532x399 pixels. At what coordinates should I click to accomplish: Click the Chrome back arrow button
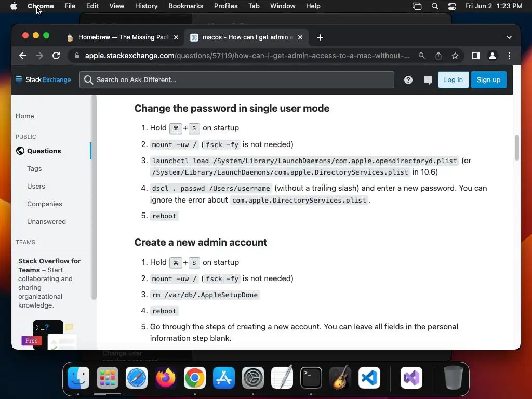[23, 56]
